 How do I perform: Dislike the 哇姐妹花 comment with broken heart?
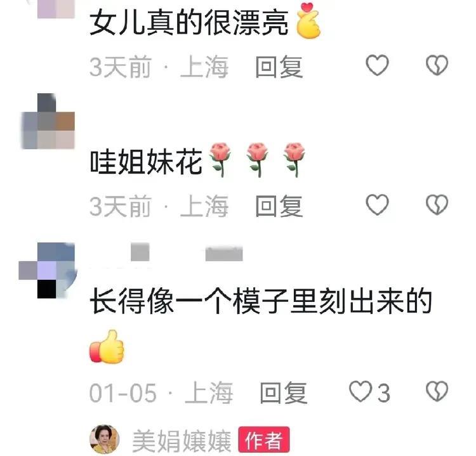(437, 205)
